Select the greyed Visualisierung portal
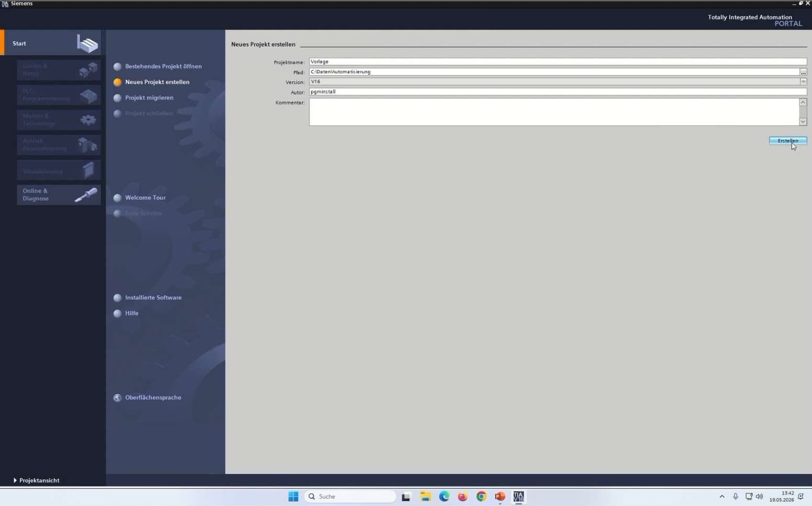The image size is (812, 506). pos(59,170)
